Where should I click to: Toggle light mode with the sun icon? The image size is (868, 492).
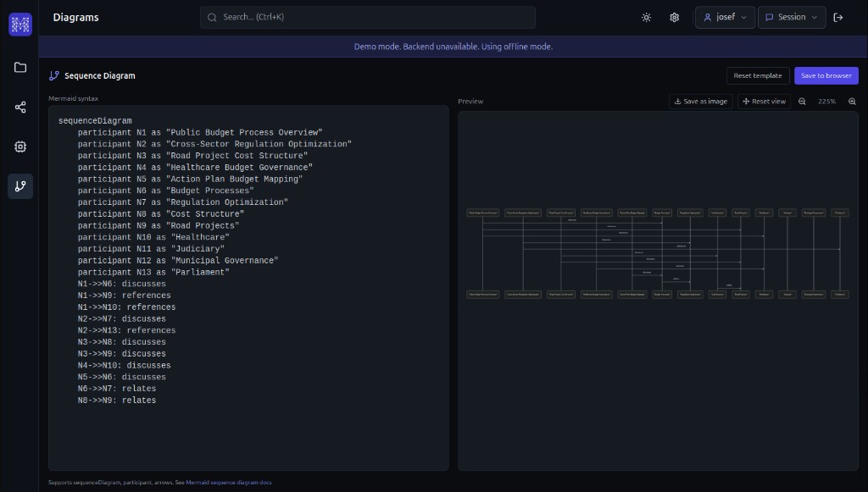(x=646, y=17)
